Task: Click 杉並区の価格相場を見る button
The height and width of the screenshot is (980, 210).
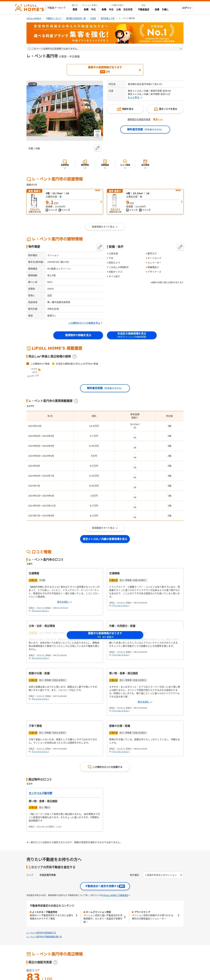Action: point(131,335)
